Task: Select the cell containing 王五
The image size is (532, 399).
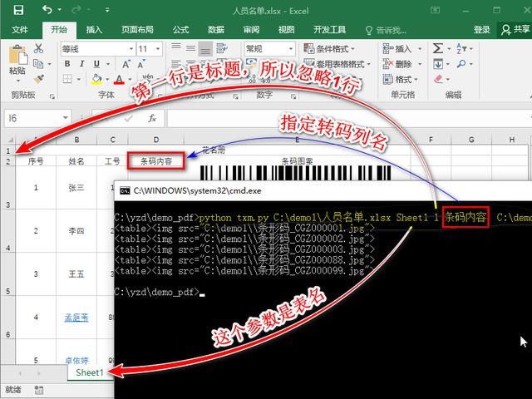Action: pyautogui.click(x=76, y=273)
